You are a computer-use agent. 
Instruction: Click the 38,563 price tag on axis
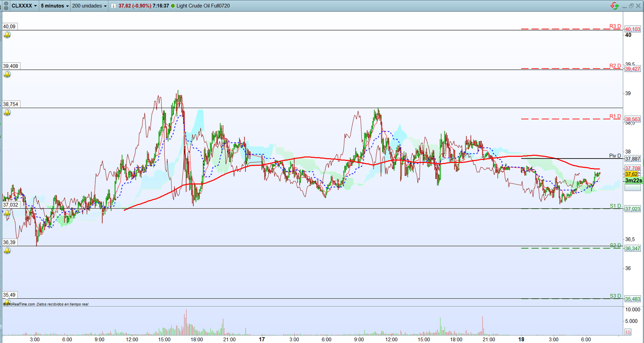pyautogui.click(x=632, y=119)
